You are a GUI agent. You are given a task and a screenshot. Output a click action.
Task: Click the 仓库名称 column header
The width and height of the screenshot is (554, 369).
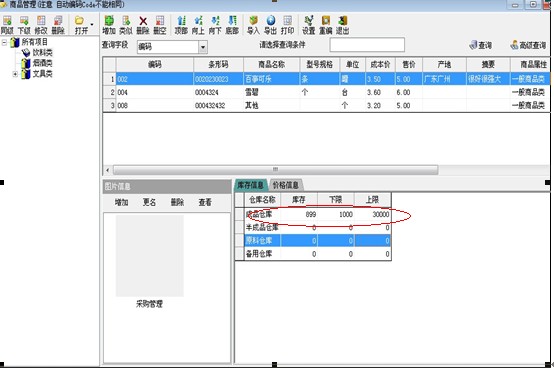coord(262,200)
